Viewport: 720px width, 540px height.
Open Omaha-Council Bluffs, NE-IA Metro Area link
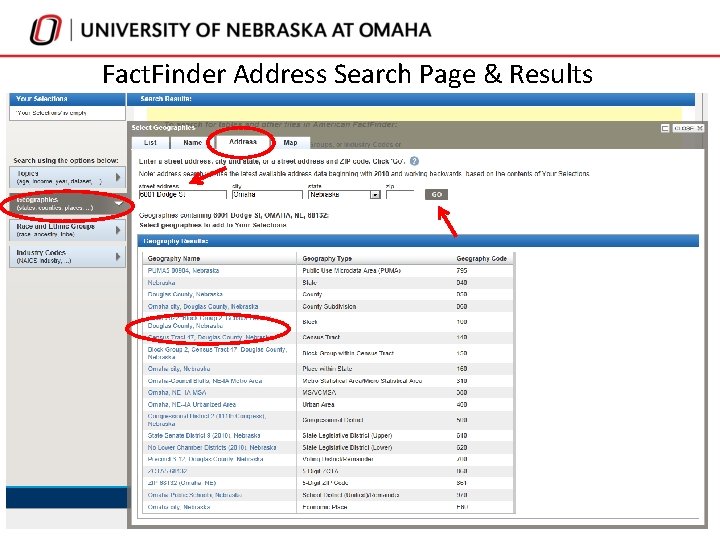click(205, 381)
